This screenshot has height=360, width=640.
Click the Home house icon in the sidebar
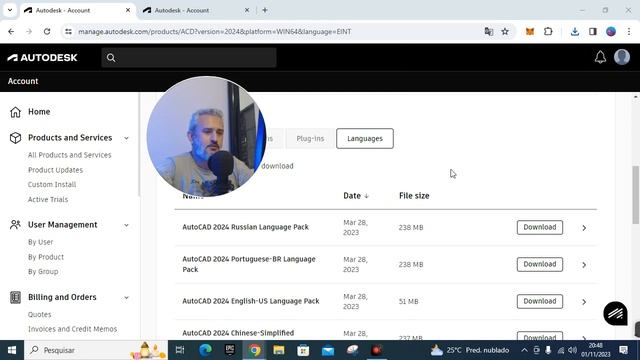[x=15, y=112]
